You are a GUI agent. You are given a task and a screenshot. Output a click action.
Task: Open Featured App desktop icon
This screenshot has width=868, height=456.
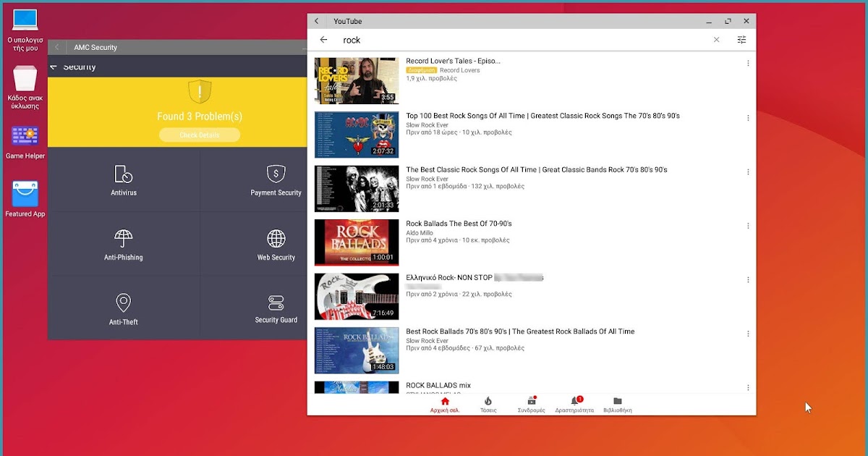point(25,200)
